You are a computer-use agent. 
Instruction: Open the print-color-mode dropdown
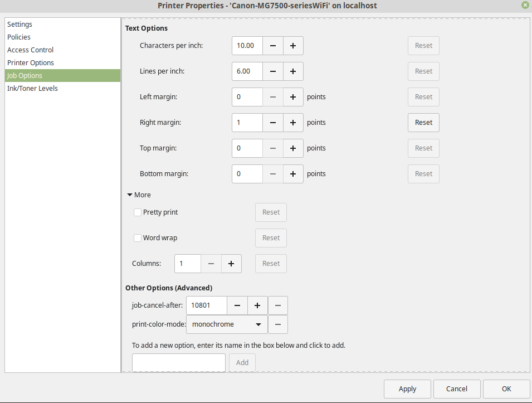pyautogui.click(x=227, y=324)
